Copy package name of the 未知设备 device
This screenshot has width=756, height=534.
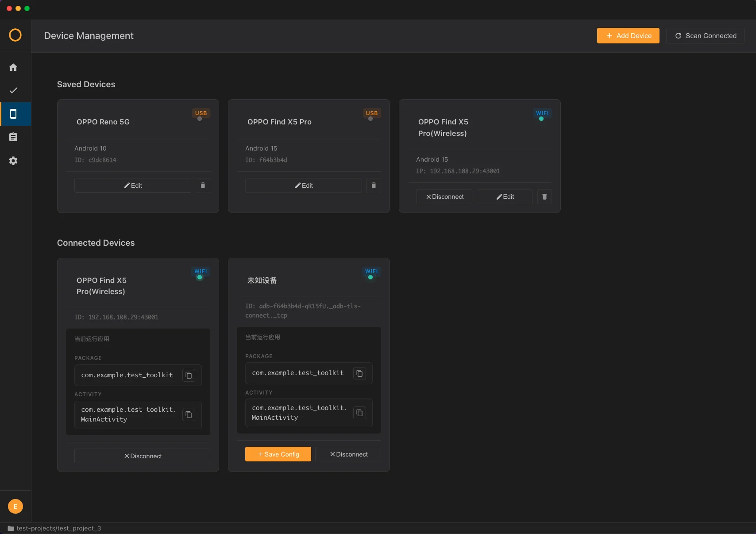(x=359, y=373)
